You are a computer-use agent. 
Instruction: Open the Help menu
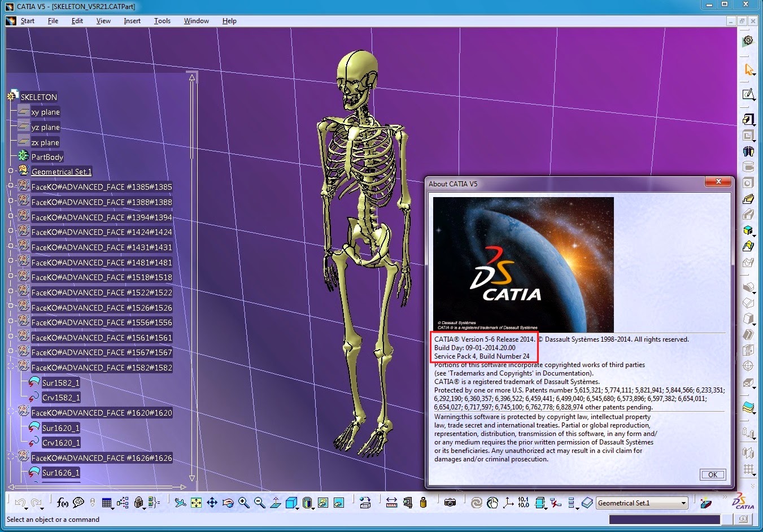point(229,21)
